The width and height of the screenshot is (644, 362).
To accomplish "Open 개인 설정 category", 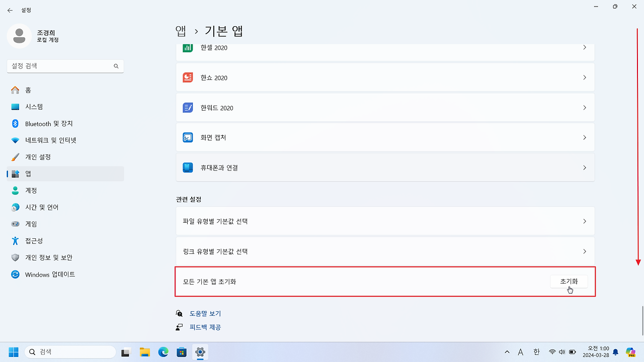I will coord(65,157).
